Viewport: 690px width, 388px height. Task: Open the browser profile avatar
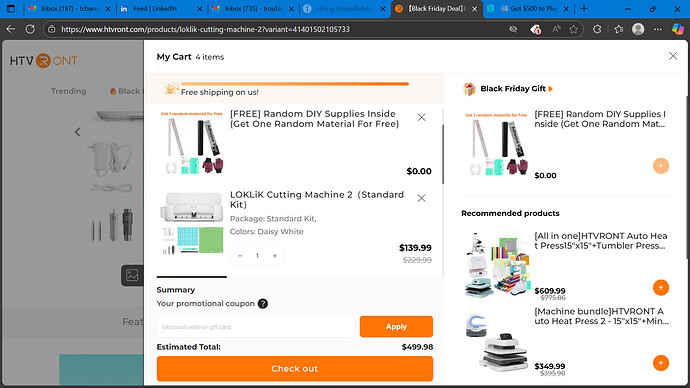click(x=638, y=29)
